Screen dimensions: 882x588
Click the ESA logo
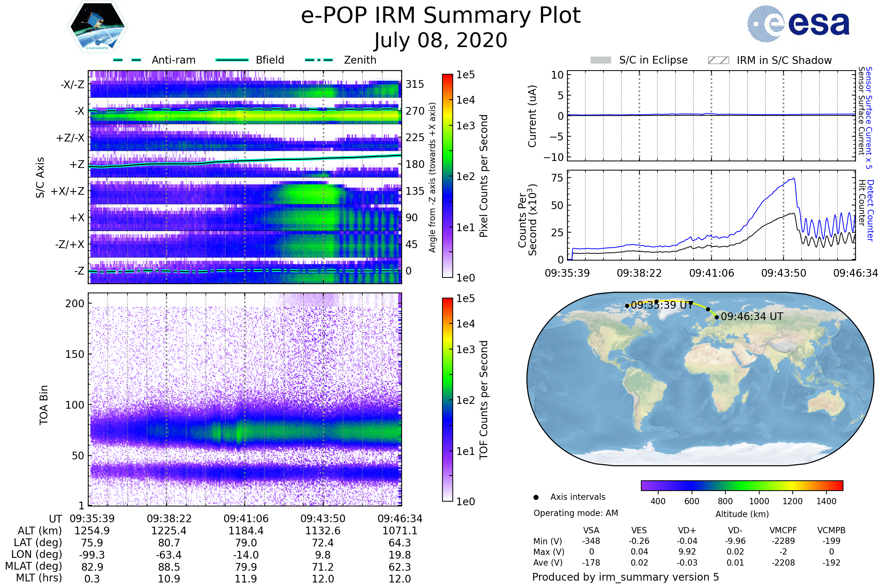coord(798,24)
